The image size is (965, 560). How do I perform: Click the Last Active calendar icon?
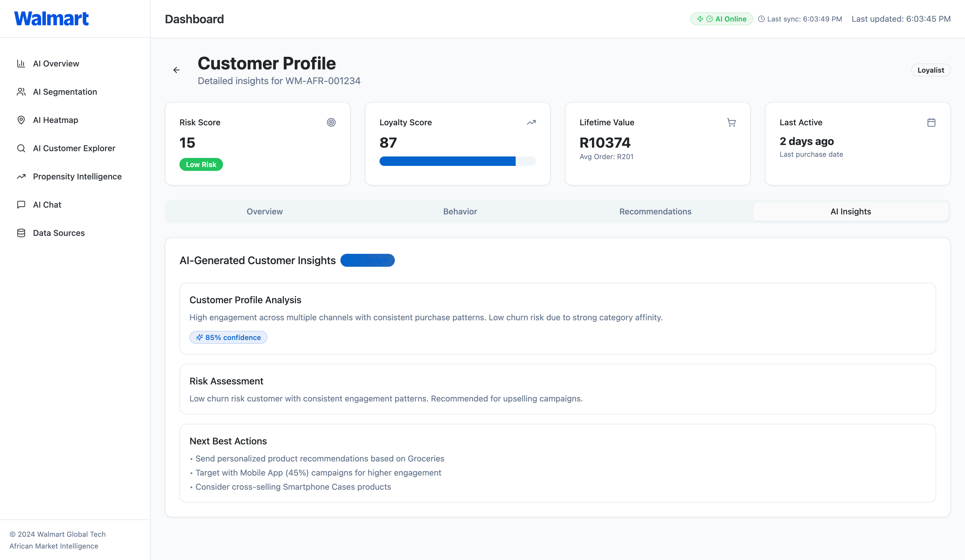coord(931,122)
